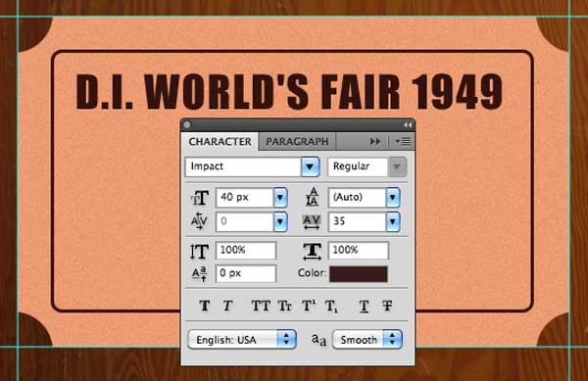The image size is (588, 381).
Task: Click the anti-aliasing aa icon
Action: point(318,340)
